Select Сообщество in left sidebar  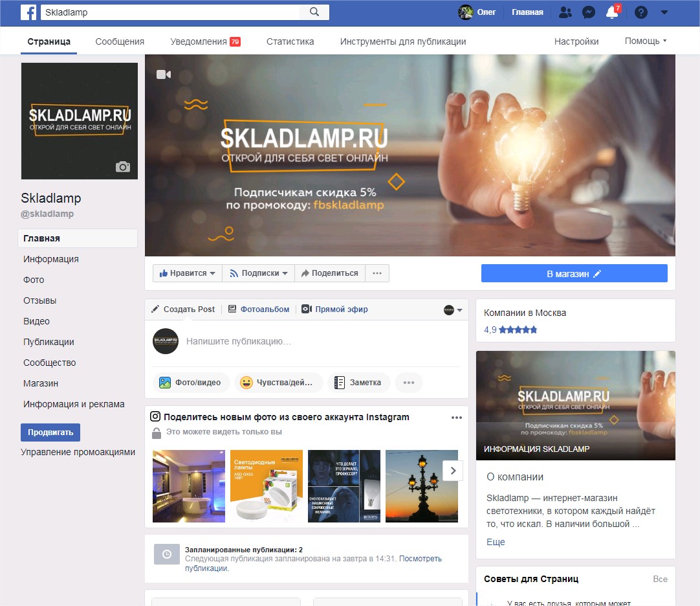point(50,363)
